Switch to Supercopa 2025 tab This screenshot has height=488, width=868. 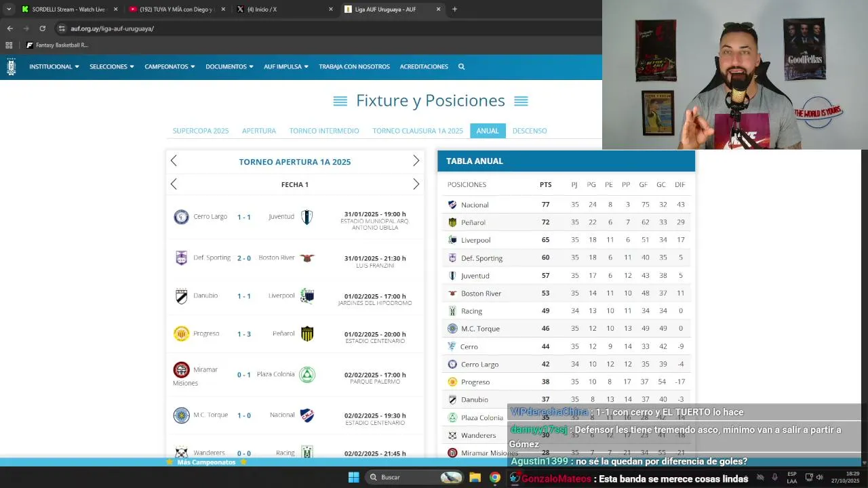coord(201,131)
